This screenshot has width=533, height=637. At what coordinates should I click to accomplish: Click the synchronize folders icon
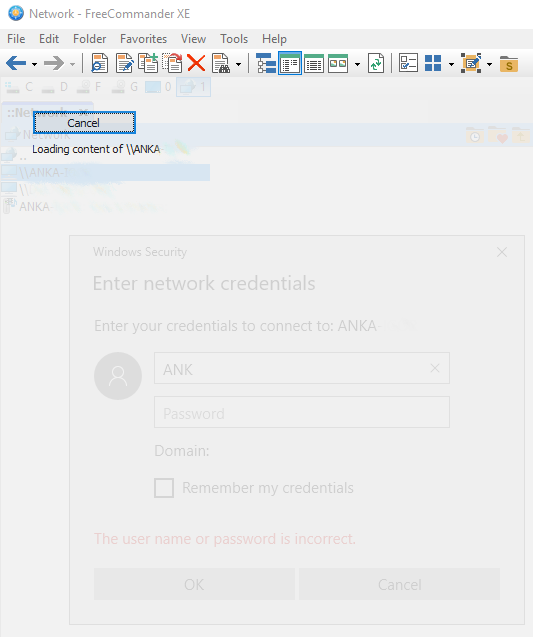click(376, 63)
